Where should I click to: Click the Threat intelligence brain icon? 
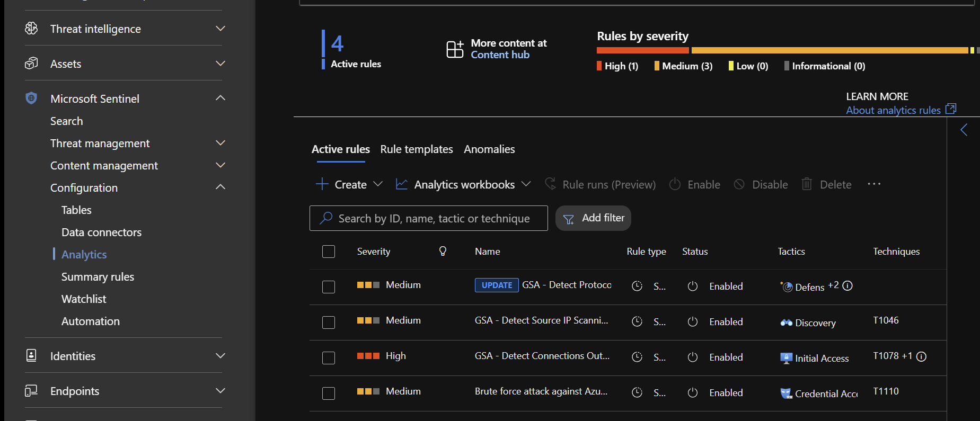[x=31, y=28]
